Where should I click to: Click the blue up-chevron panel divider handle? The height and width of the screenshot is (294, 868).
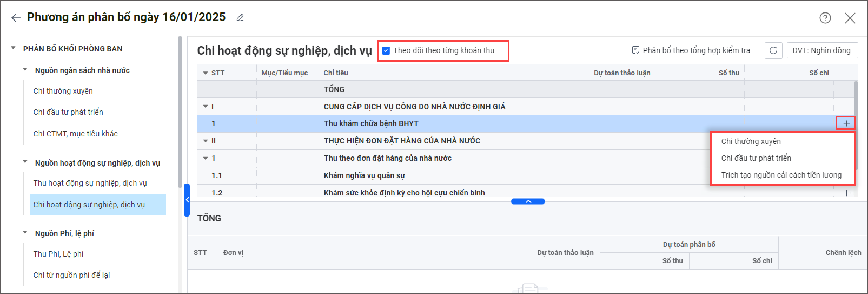[x=528, y=201]
